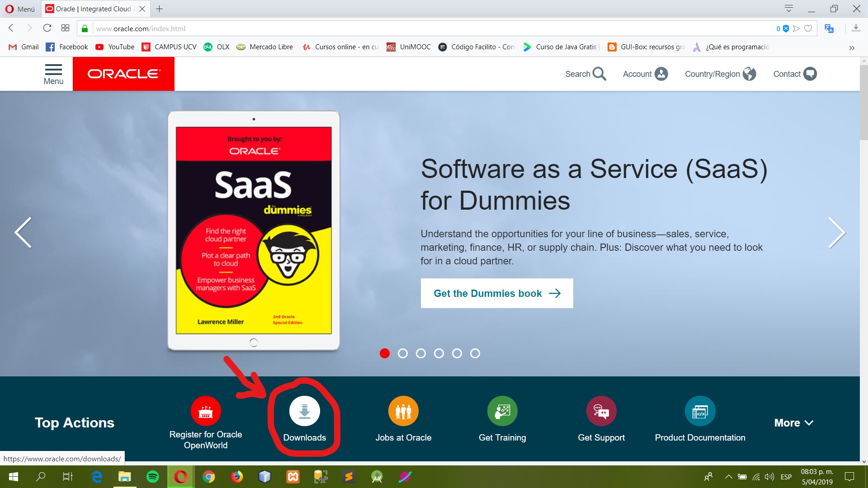Open Product Documentation icon
This screenshot has width=868, height=488.
700,411
